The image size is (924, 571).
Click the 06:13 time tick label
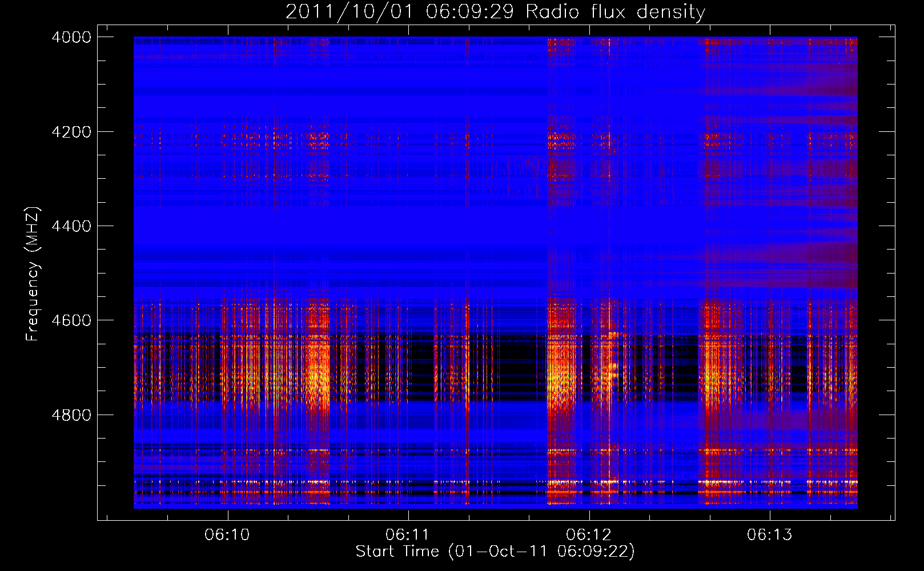coord(770,534)
